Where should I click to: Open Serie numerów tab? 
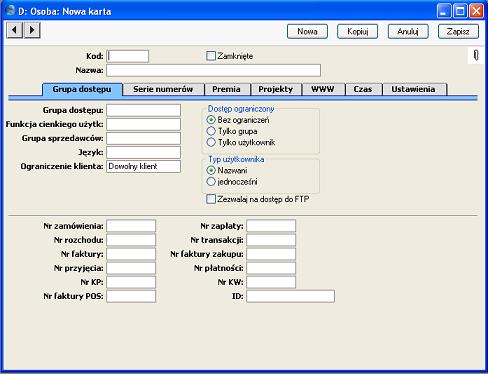click(x=163, y=89)
